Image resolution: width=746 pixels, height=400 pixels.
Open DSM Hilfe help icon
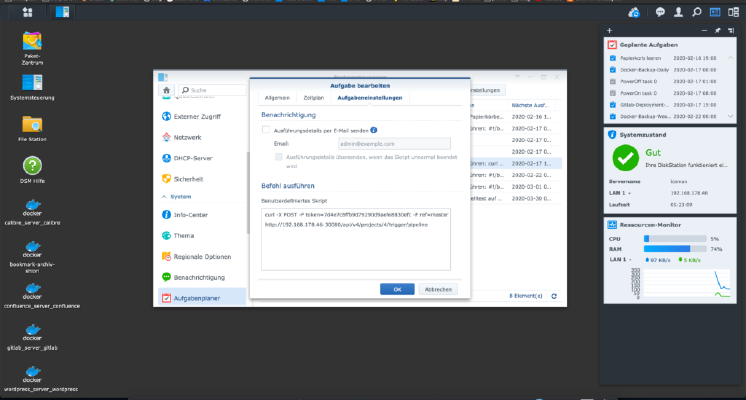[32, 170]
